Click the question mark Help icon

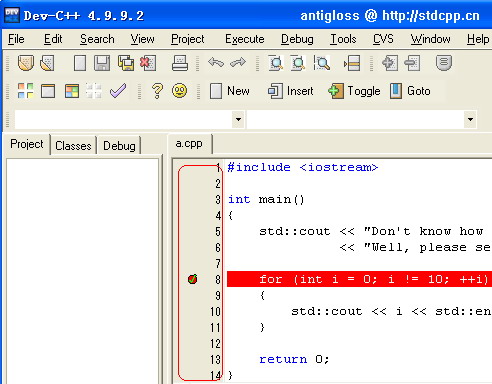pyautogui.click(x=157, y=91)
